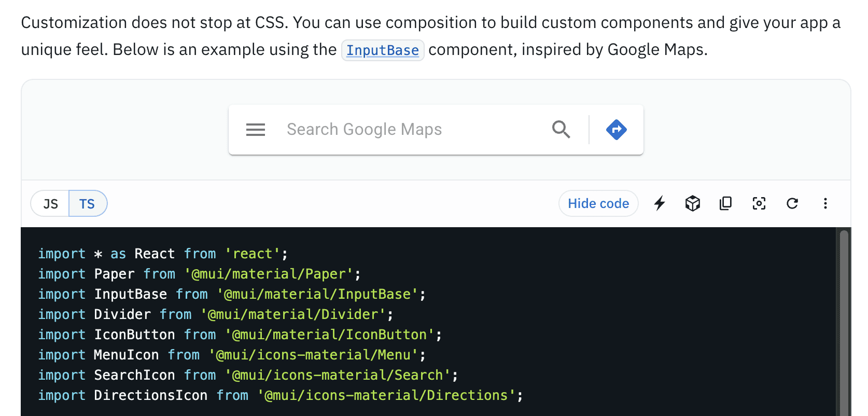
Task: Click the '@mui/material/InputBase' string in code
Action: point(318,294)
